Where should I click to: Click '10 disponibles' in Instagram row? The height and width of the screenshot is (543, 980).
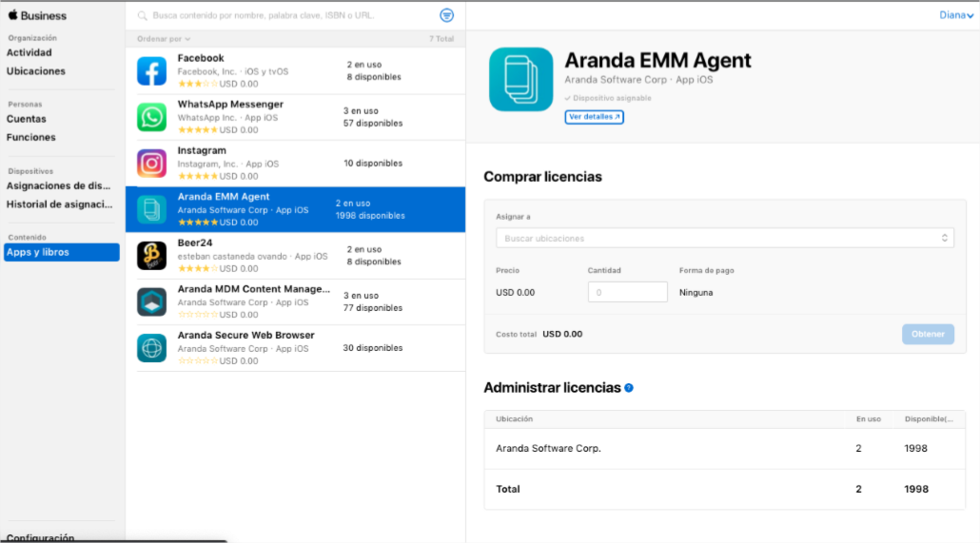point(373,163)
